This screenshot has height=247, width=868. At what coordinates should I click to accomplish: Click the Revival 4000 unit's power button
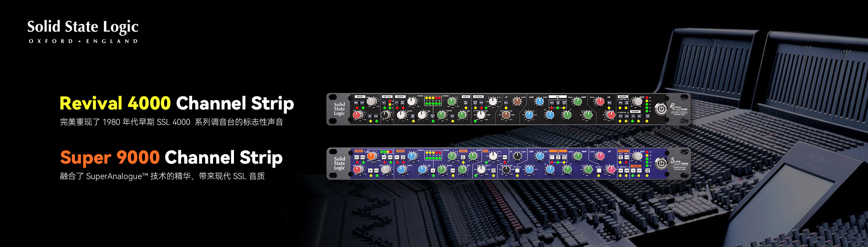661,109
